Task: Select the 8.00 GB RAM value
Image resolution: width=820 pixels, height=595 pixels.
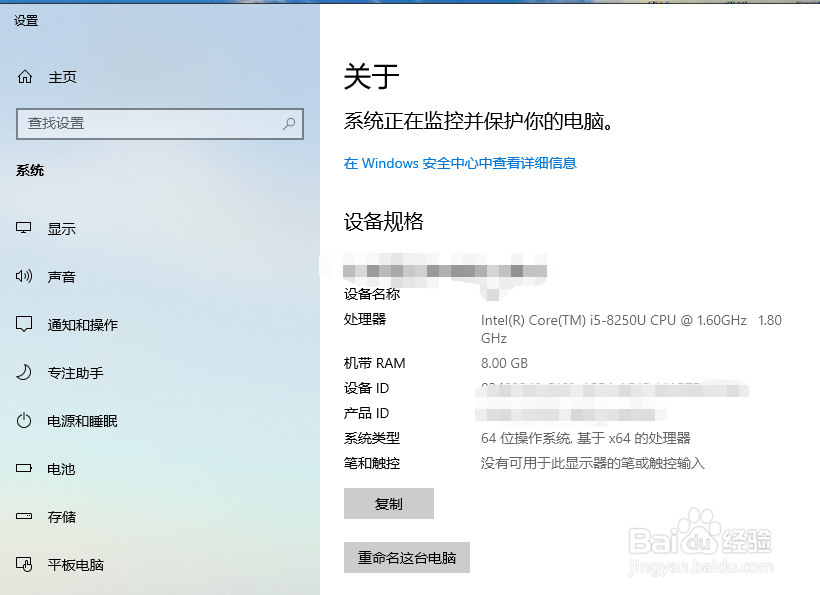Action: click(x=504, y=363)
